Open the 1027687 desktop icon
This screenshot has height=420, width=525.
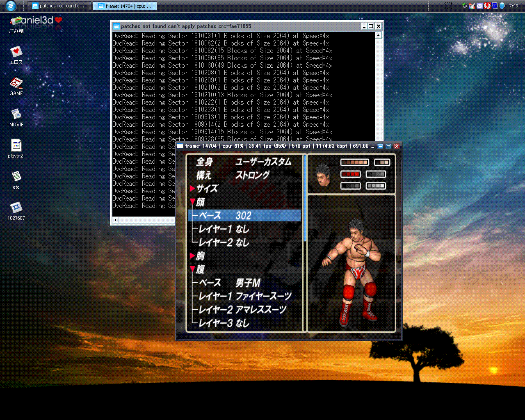point(16,211)
